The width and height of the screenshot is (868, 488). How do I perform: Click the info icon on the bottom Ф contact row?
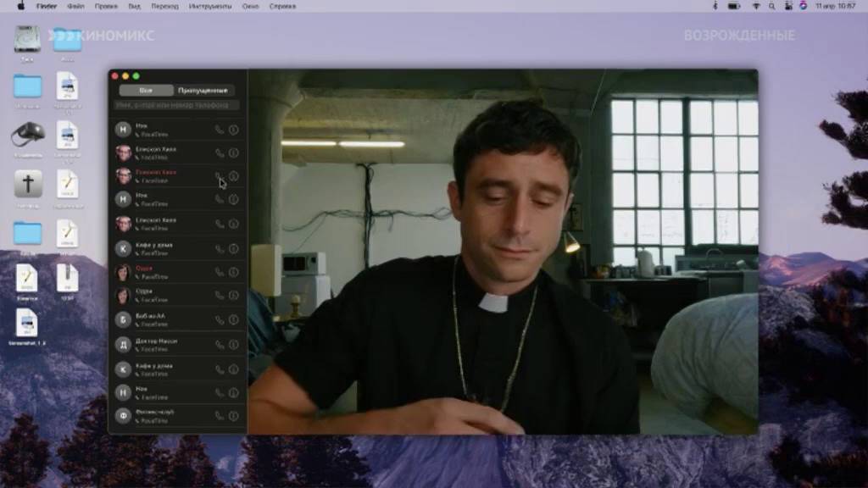[233, 416]
